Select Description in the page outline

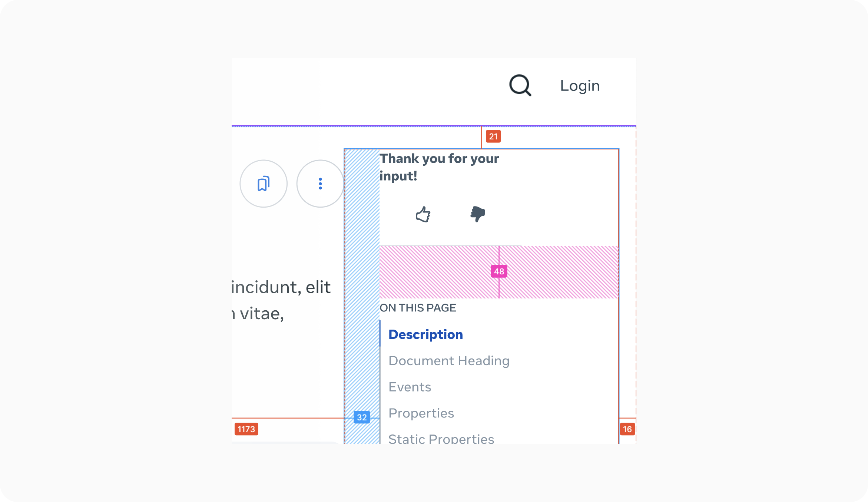pos(425,334)
